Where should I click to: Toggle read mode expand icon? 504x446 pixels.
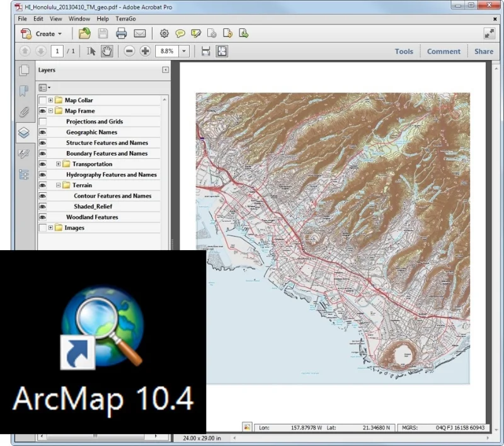click(x=490, y=33)
